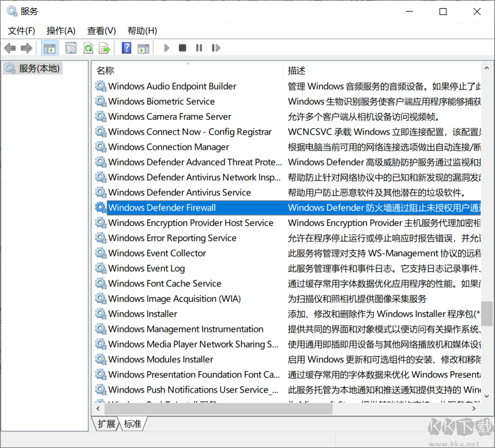Image resolution: width=495 pixels, height=448 pixels.
Task: Open the 查看(V) menu
Action: (101, 31)
